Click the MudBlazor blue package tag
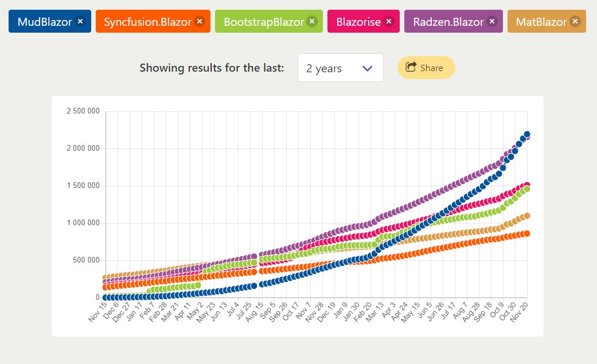 (50, 21)
